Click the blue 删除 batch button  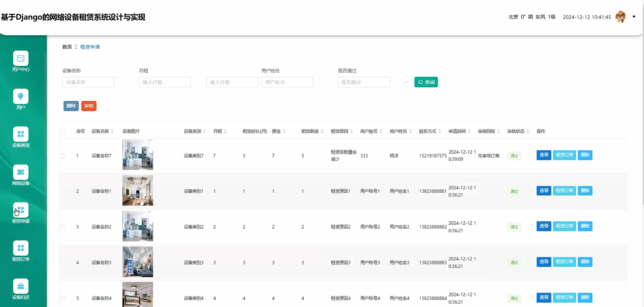point(71,106)
